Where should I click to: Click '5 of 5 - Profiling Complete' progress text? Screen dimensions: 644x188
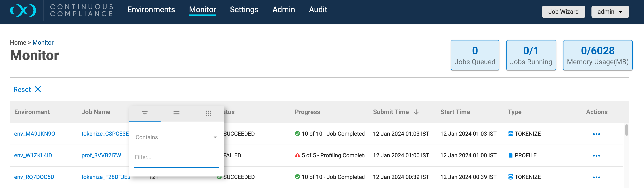(333, 155)
